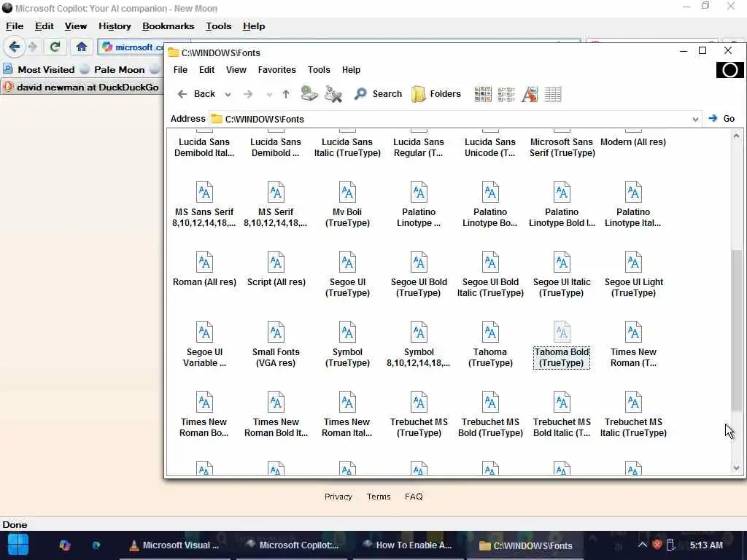
Task: Click Lucida Sans Italic (TrueType) label
Action: 347,147
